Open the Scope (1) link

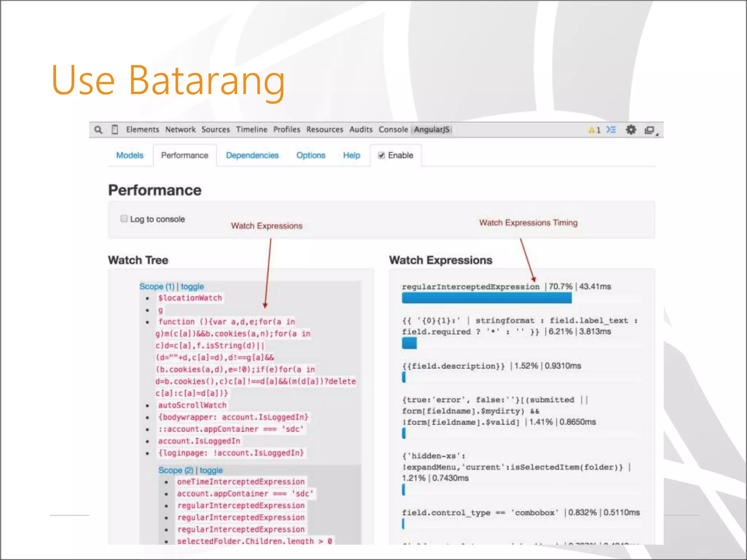(x=157, y=287)
